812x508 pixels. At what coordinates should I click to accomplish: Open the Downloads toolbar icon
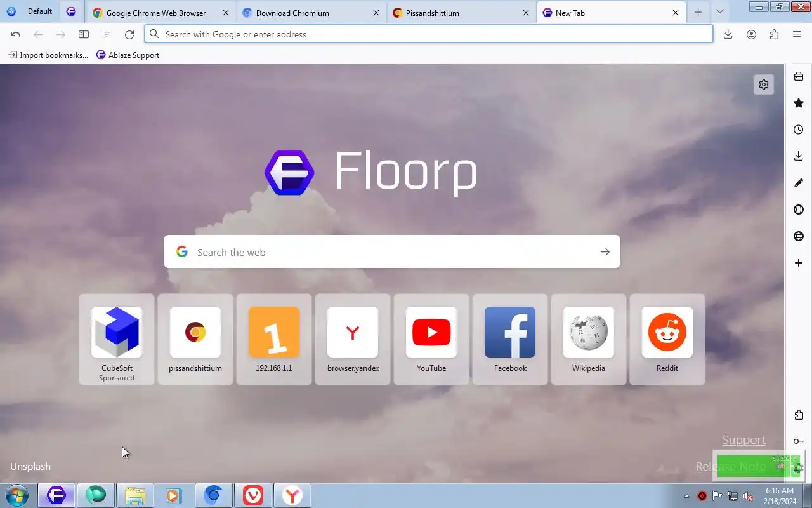728,34
